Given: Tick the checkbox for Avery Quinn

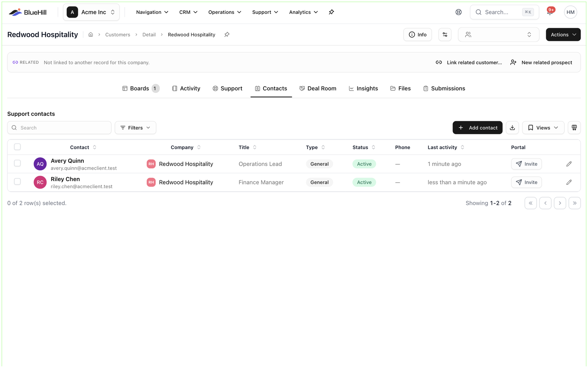Looking at the screenshot, I should click(x=17, y=163).
